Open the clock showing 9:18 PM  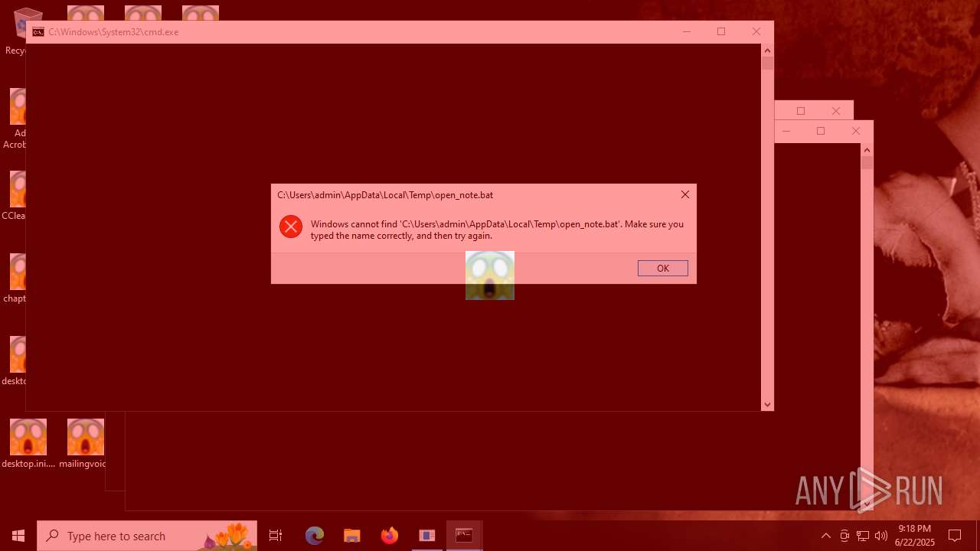tap(915, 536)
